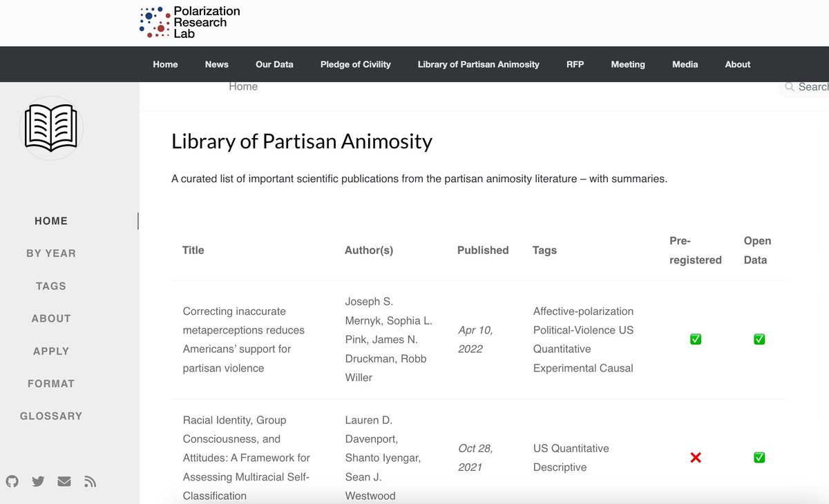The image size is (829, 504).
Task: Click open data green check for Mernyk paper
Action: [759, 339]
